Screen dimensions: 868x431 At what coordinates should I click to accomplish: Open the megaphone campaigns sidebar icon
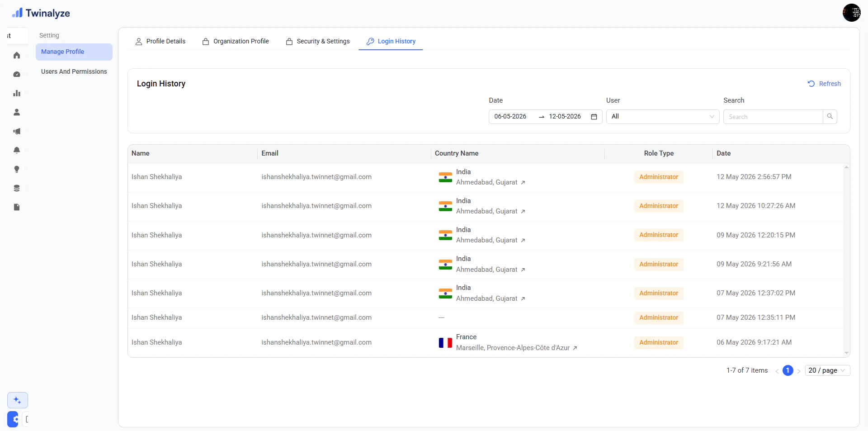tap(17, 131)
